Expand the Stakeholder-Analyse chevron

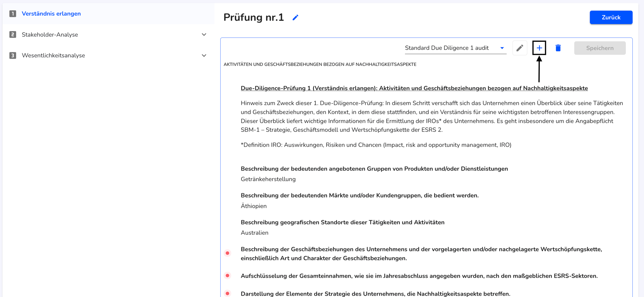pyautogui.click(x=204, y=35)
